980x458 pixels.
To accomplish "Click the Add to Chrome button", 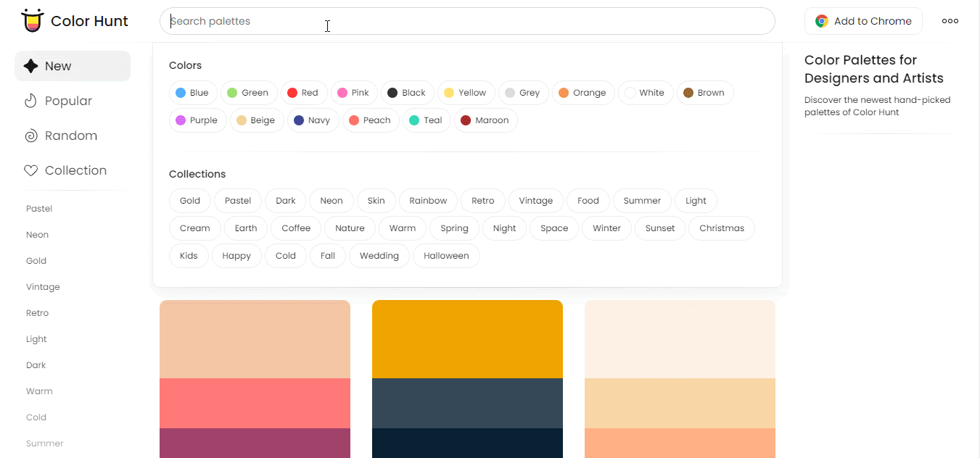I will 863,21.
